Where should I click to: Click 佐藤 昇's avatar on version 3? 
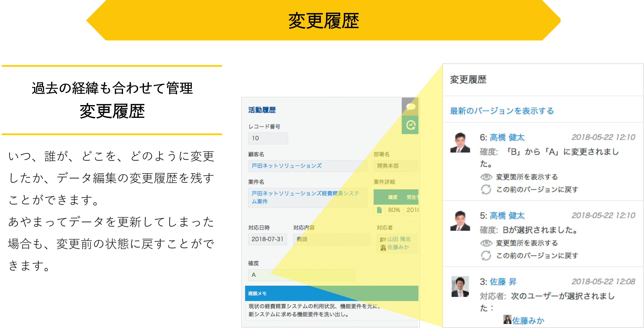tap(460, 287)
